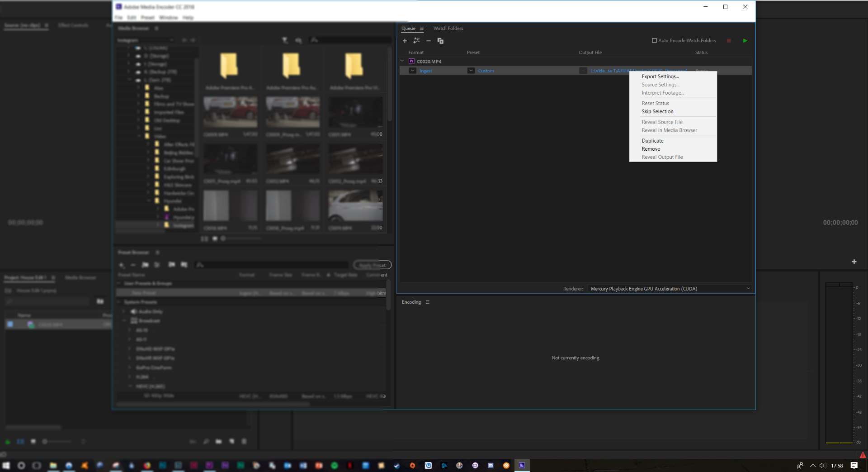
Task: Click the magnifier view icon in Media Browser toolbar
Action: click(298, 40)
